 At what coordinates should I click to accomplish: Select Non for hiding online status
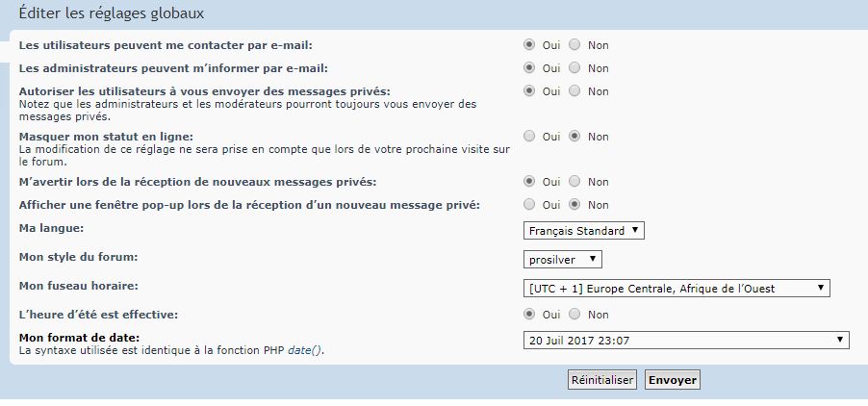574,137
